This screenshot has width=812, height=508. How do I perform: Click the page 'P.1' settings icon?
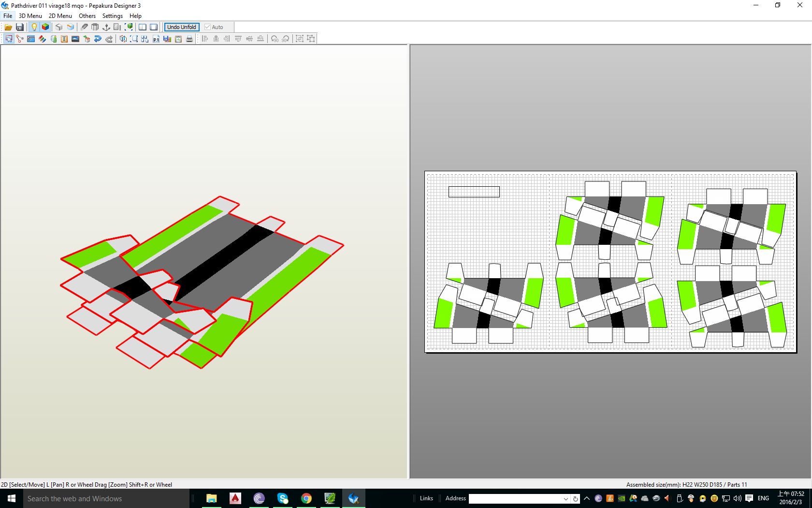coord(156,39)
